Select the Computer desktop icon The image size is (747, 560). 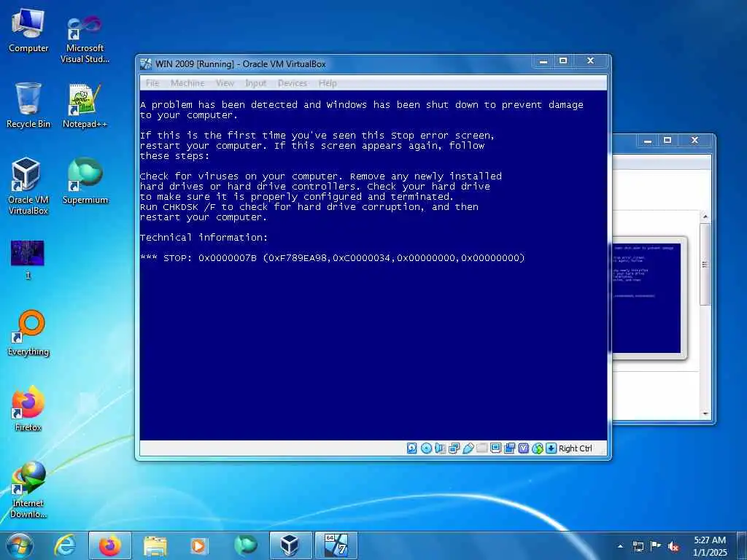pos(28,31)
